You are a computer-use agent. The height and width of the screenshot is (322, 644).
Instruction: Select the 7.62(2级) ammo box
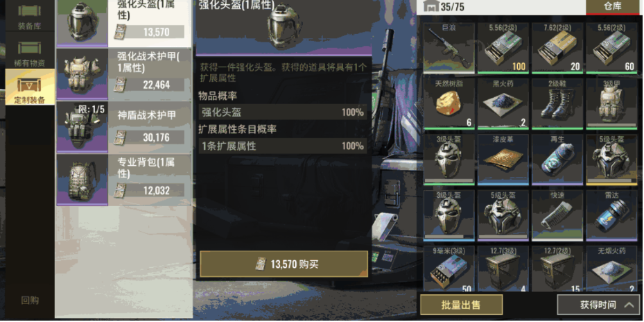(x=557, y=48)
